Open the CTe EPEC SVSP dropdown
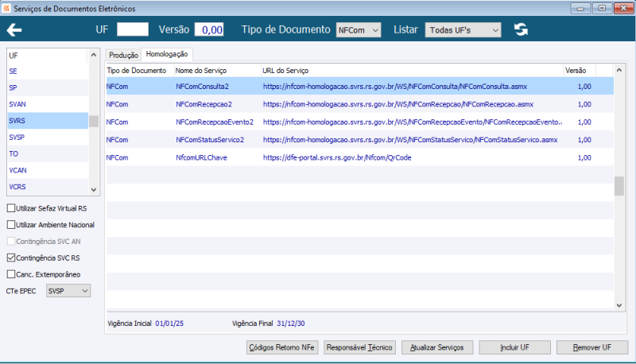This screenshot has height=364, width=636. (68, 291)
